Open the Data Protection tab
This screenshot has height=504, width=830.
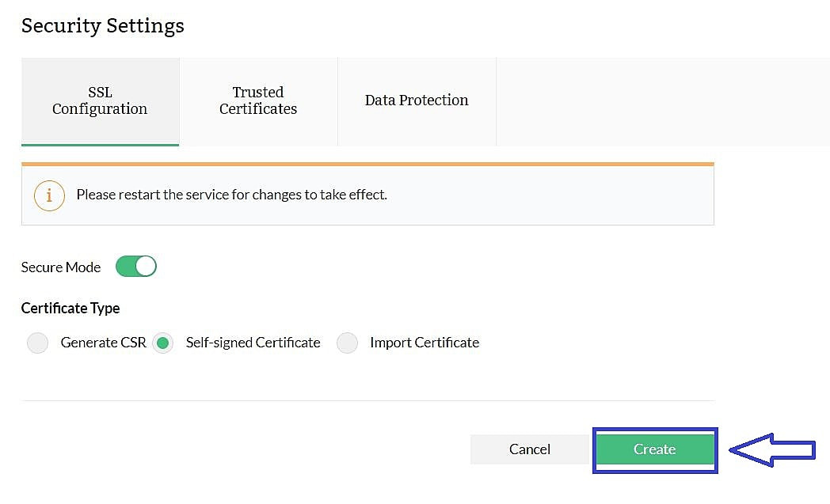(417, 100)
